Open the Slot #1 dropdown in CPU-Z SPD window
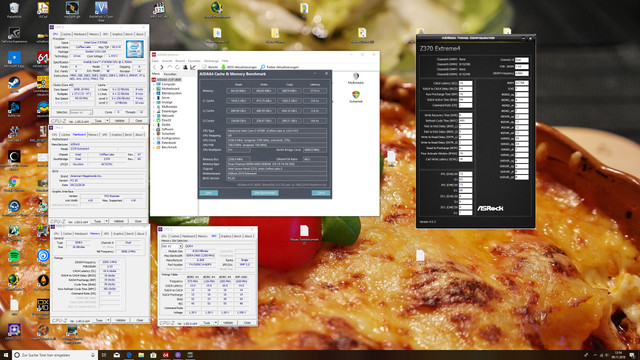This screenshot has height=360, width=640. (172, 246)
